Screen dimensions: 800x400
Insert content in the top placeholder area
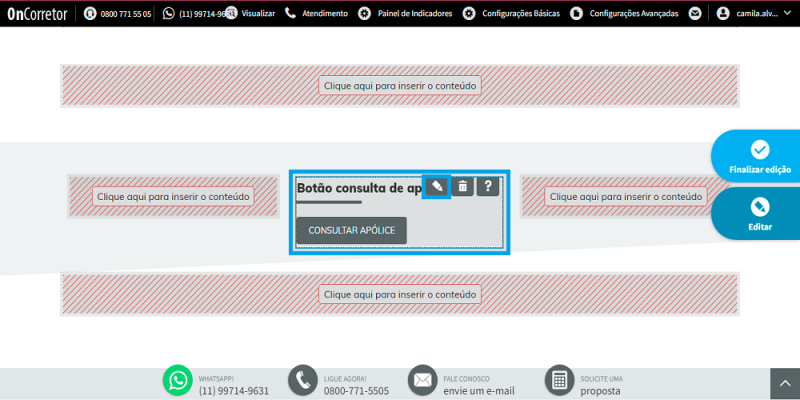point(400,86)
